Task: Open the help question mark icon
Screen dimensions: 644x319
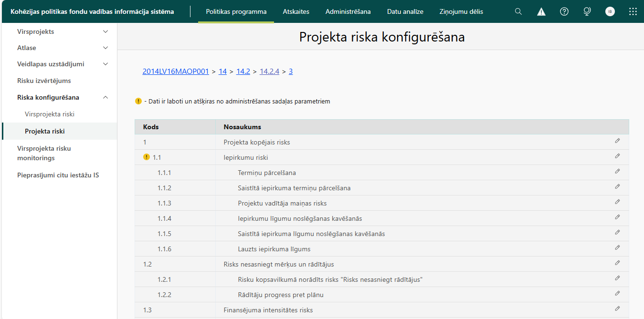Action: (564, 11)
